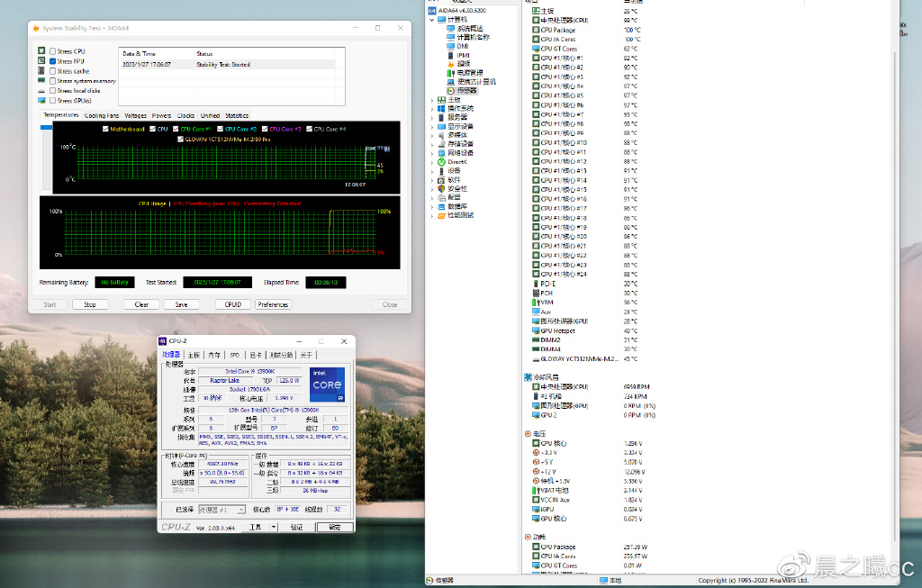This screenshot has height=588, width=922.
Task: Open the 内存 tab in CPU-Z
Action: (x=214, y=355)
